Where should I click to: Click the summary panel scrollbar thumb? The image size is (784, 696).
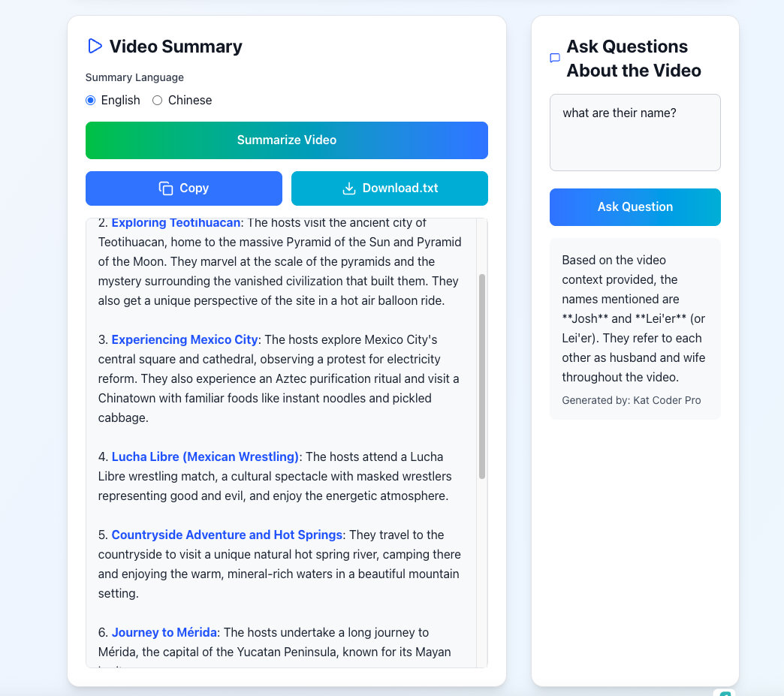[482, 375]
